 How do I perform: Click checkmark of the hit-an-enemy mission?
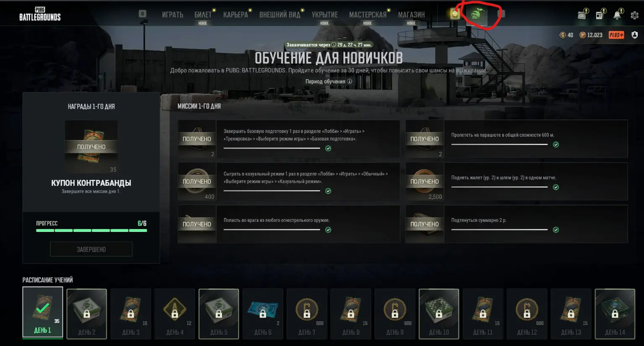[x=328, y=229]
